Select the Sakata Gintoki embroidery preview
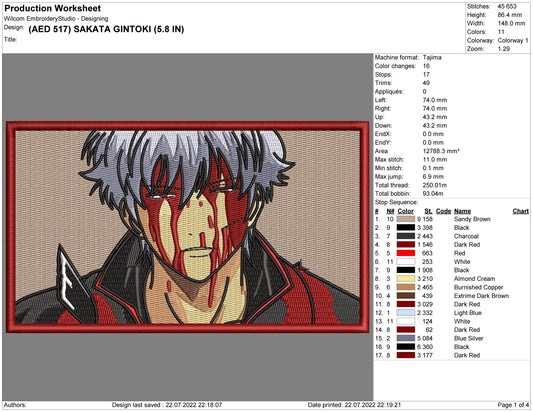Screen dimensions: 533x412 (188, 227)
